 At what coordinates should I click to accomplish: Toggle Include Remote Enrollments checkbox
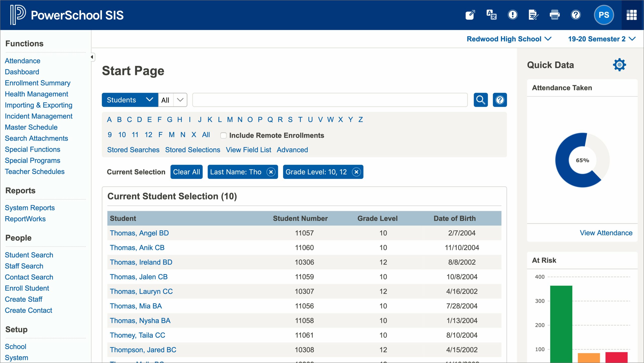[x=223, y=136]
